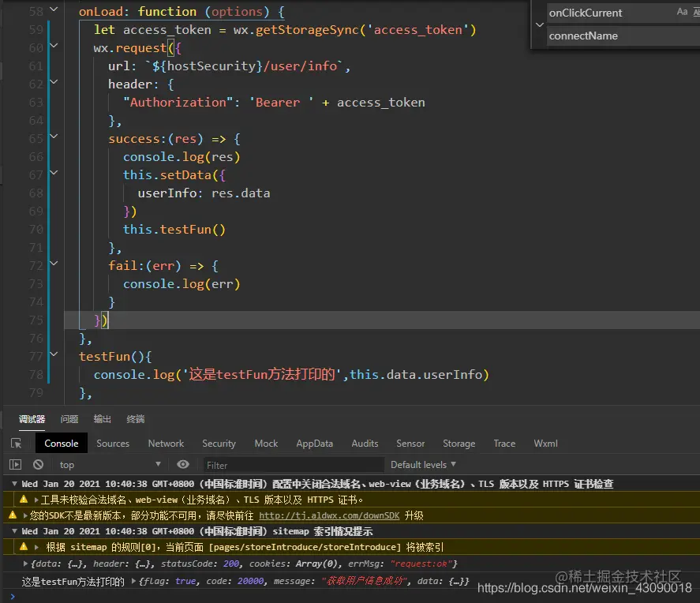
Task: Click the connectName replace input field
Action: (623, 36)
